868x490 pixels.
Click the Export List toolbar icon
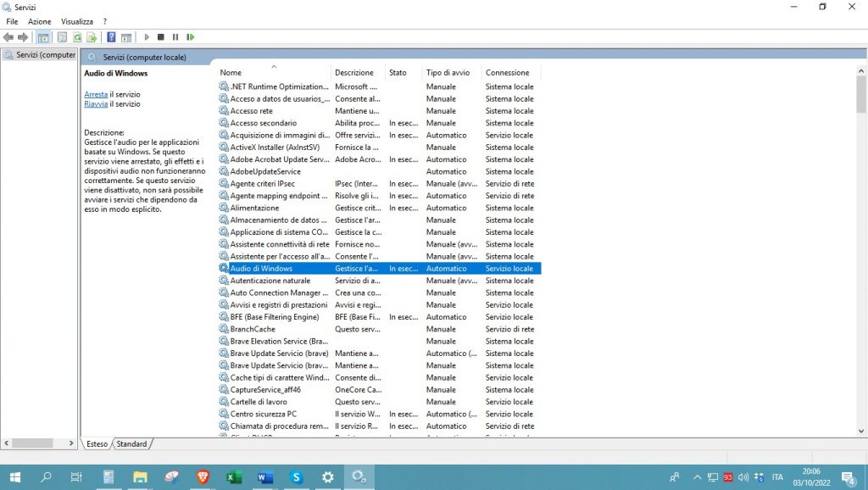[x=92, y=37]
